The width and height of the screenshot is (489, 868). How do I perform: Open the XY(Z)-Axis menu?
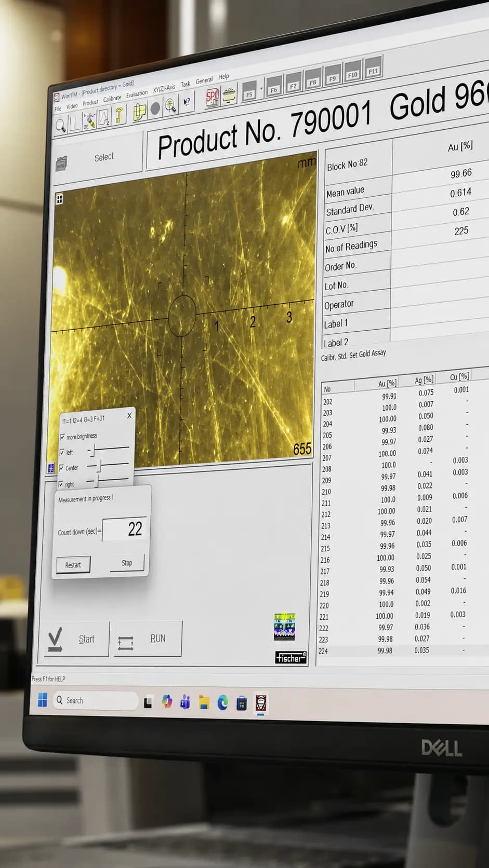[x=164, y=88]
